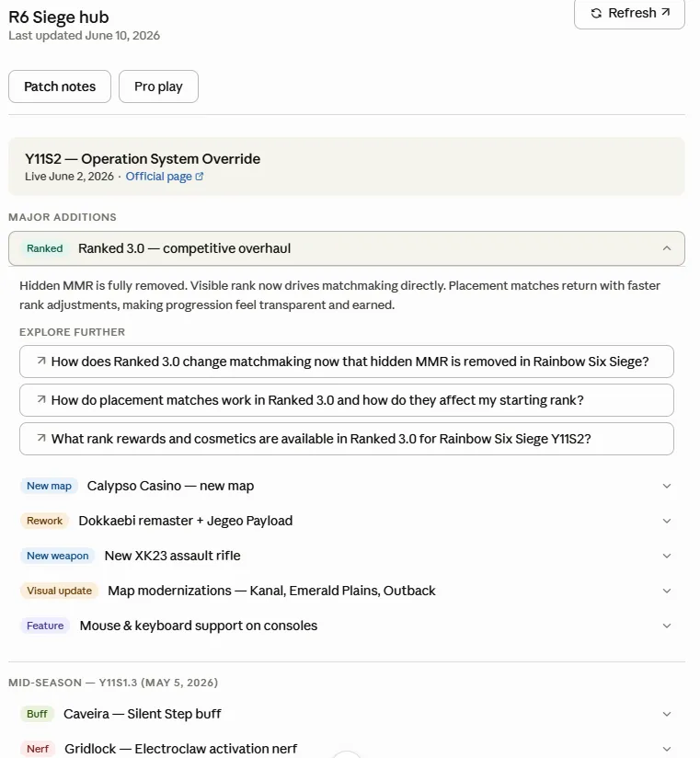Image resolution: width=700 pixels, height=758 pixels.
Task: Click the New map tag badge
Action: tap(49, 486)
